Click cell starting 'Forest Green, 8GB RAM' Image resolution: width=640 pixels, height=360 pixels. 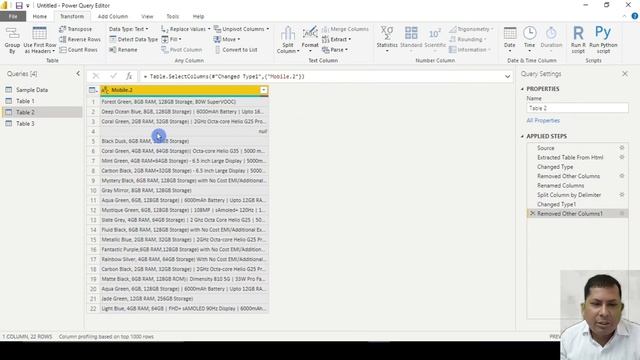pos(184,102)
